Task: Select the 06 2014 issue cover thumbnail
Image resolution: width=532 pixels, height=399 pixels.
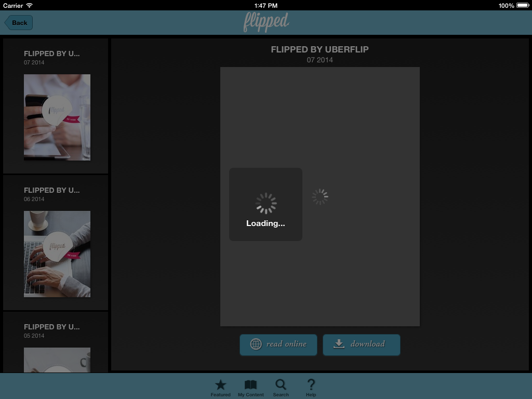Action: pyautogui.click(x=57, y=254)
